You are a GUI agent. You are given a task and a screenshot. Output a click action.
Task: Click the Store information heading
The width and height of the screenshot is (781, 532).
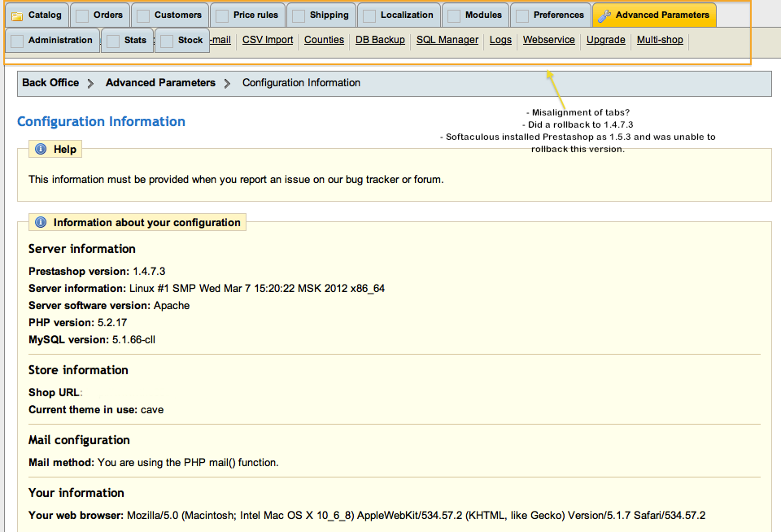pyautogui.click(x=78, y=370)
